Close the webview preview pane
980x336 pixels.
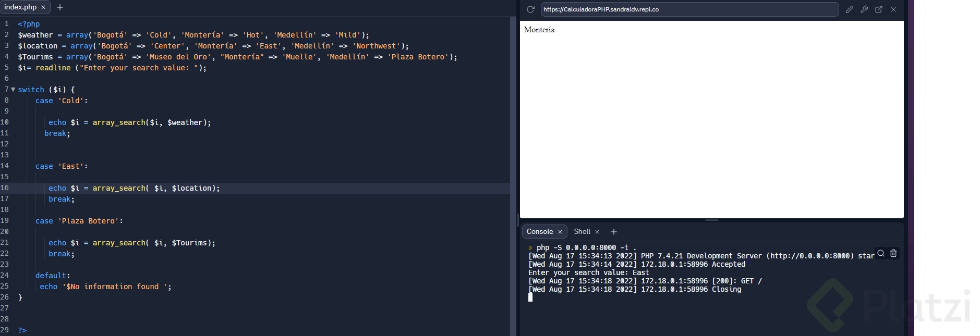coord(893,9)
